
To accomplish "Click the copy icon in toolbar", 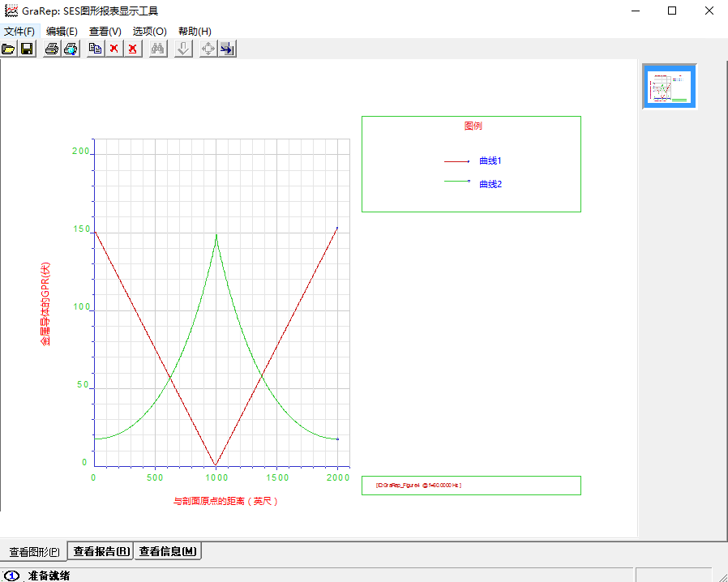I will [x=95, y=49].
